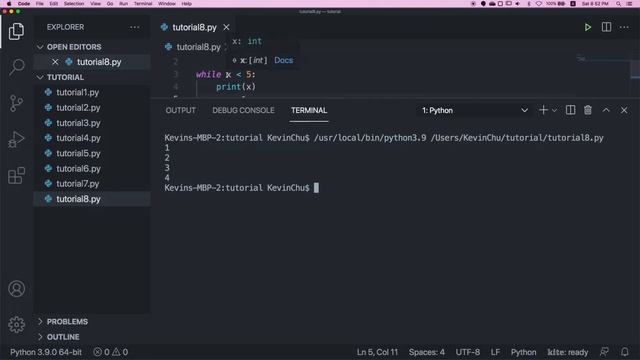Open the Explorer view in activity bar
Screen dimensions: 640x360
click(x=16, y=31)
